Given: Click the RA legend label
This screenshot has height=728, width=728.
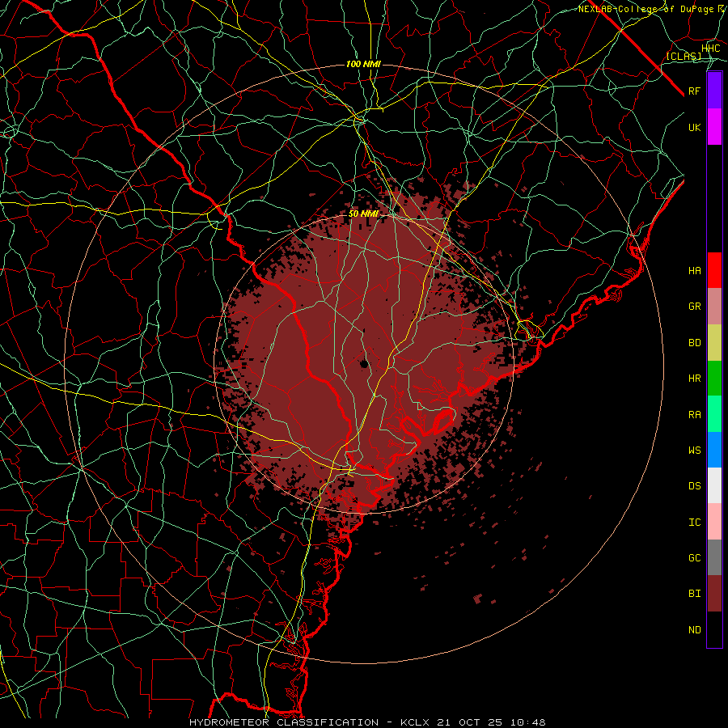Looking at the screenshot, I should pyautogui.click(x=694, y=415).
